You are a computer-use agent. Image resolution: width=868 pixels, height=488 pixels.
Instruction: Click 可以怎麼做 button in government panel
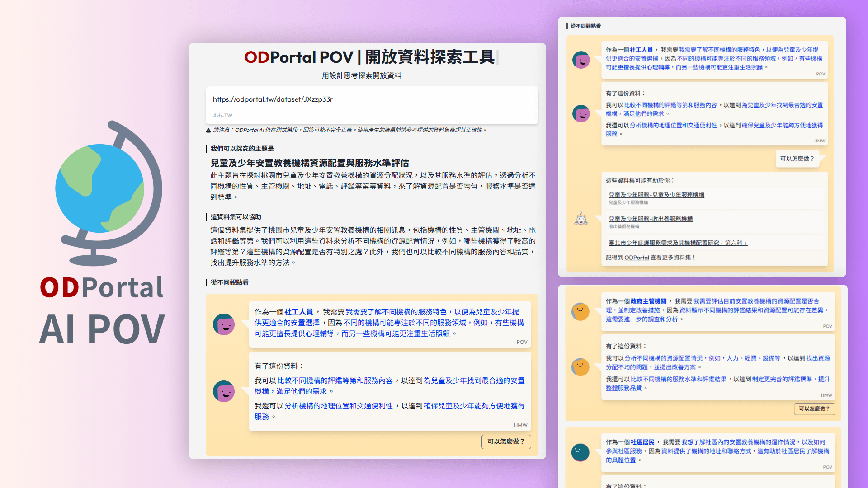pyautogui.click(x=814, y=409)
